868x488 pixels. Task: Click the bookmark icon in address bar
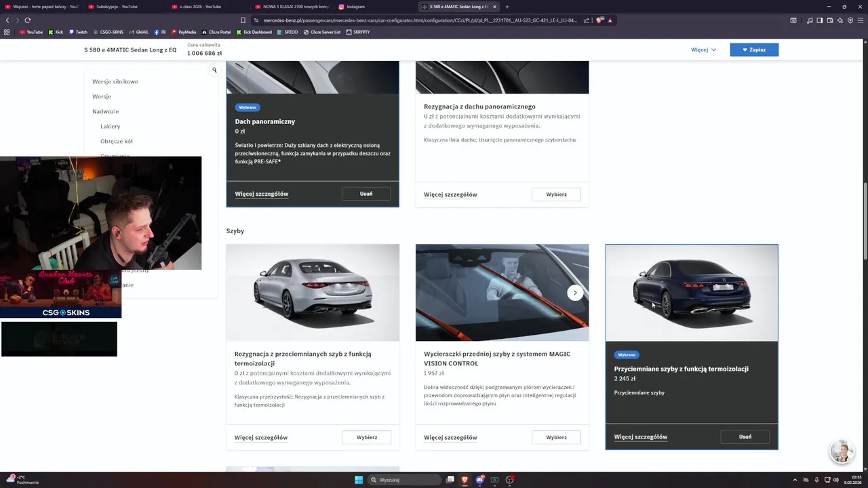tap(243, 20)
